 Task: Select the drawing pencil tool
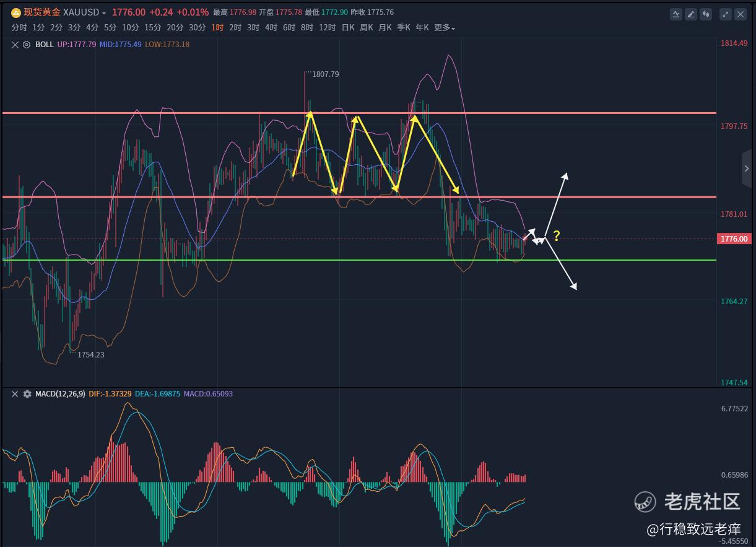pyautogui.click(x=691, y=14)
